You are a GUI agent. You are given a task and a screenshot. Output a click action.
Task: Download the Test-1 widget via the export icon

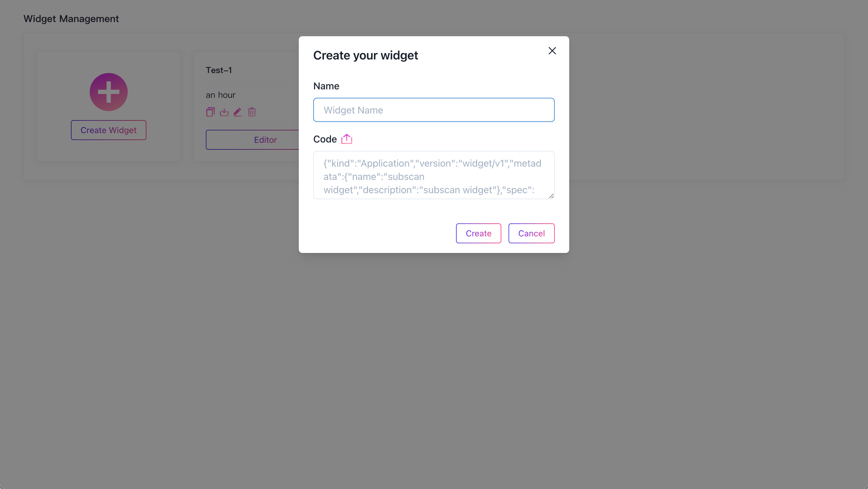224,112
